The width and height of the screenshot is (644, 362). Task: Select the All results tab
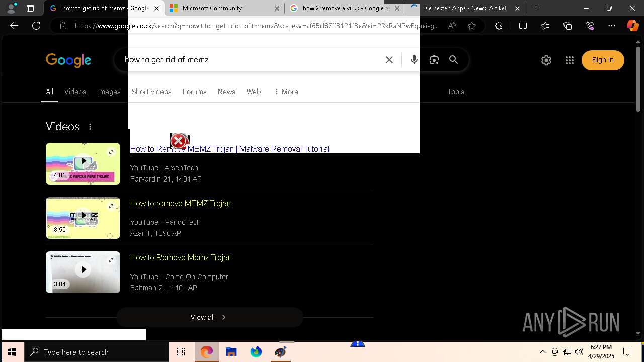coord(49,92)
